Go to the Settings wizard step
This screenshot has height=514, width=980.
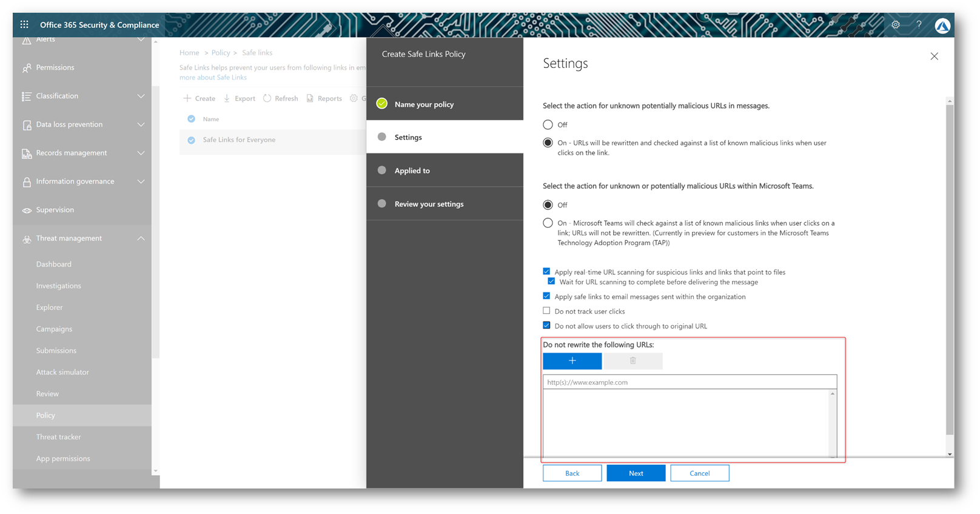click(x=445, y=137)
